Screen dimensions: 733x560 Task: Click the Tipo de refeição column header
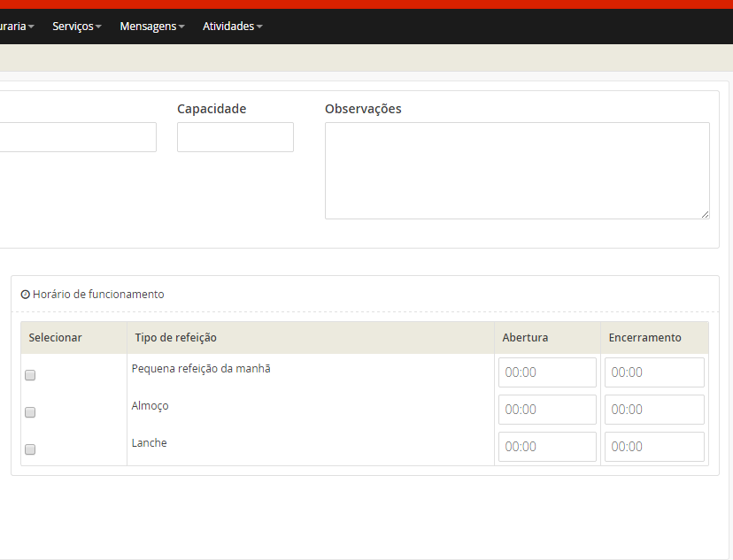pyautogui.click(x=175, y=338)
